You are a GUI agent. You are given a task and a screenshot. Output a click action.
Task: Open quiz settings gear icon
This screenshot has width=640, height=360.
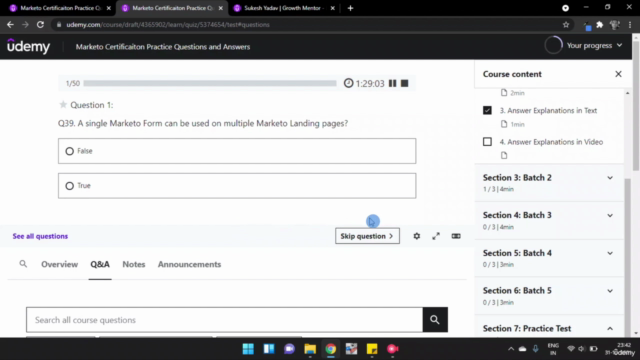[416, 236]
